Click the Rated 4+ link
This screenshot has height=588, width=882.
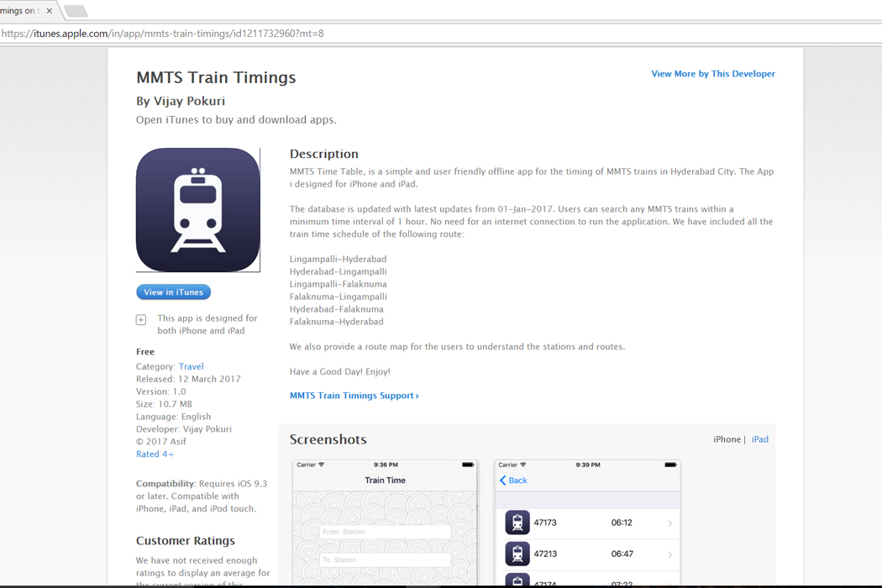tap(155, 454)
